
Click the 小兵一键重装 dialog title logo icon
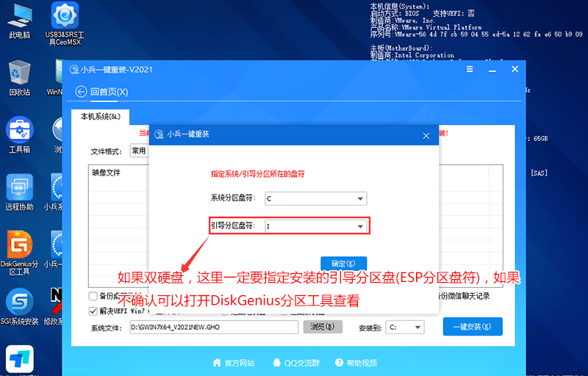(x=159, y=134)
